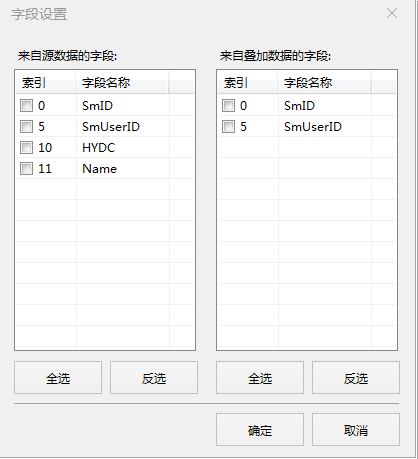
Task: Tick the HYDC field checkbox
Action: click(26, 148)
